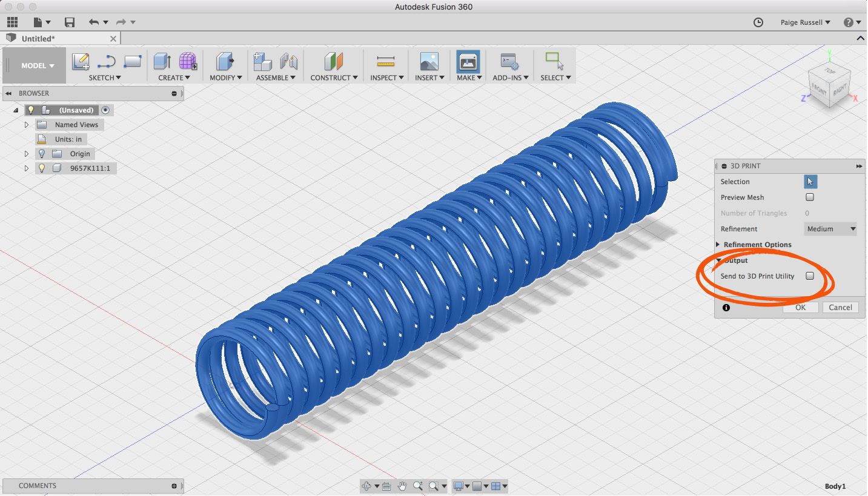Select the Joint tool icon
868x496 pixels.
coord(288,62)
